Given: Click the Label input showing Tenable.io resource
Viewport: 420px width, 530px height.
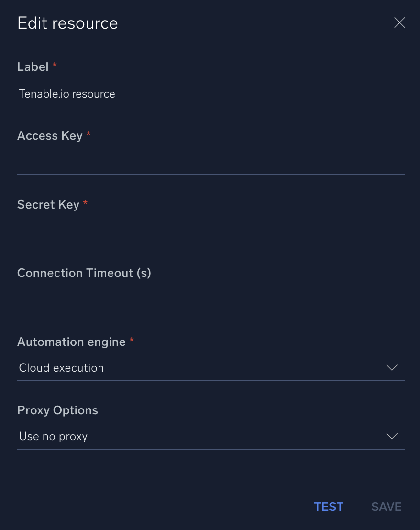Looking at the screenshot, I should point(144,94).
